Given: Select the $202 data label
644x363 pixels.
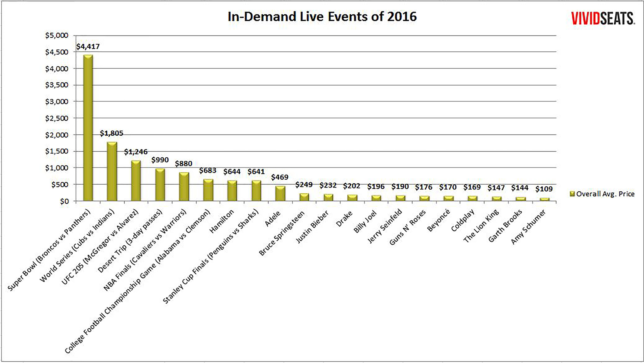Looking at the screenshot, I should pos(352,186).
